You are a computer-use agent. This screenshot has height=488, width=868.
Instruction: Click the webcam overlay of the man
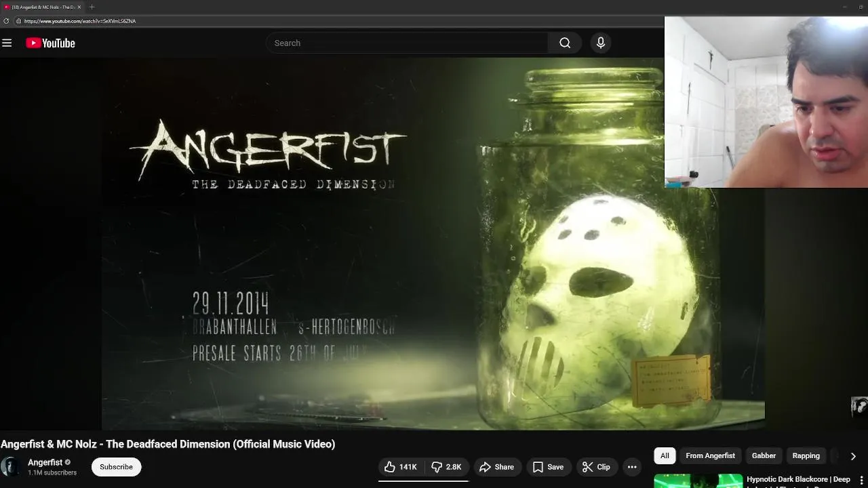coord(766,102)
